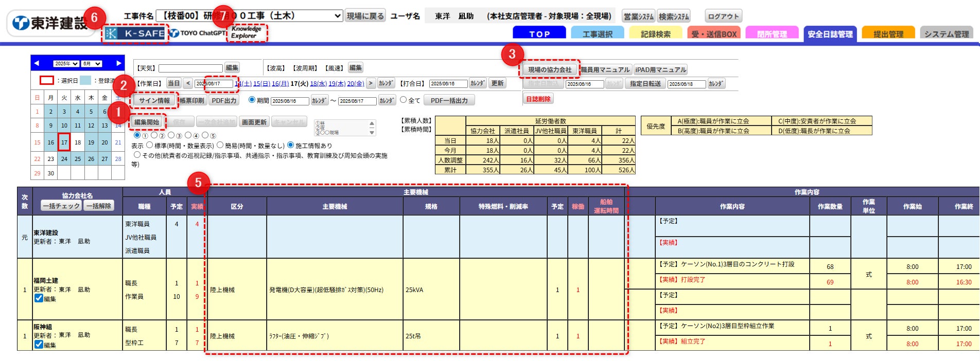Click 日誌削除 button
The height and width of the screenshot is (361, 980).
(538, 99)
